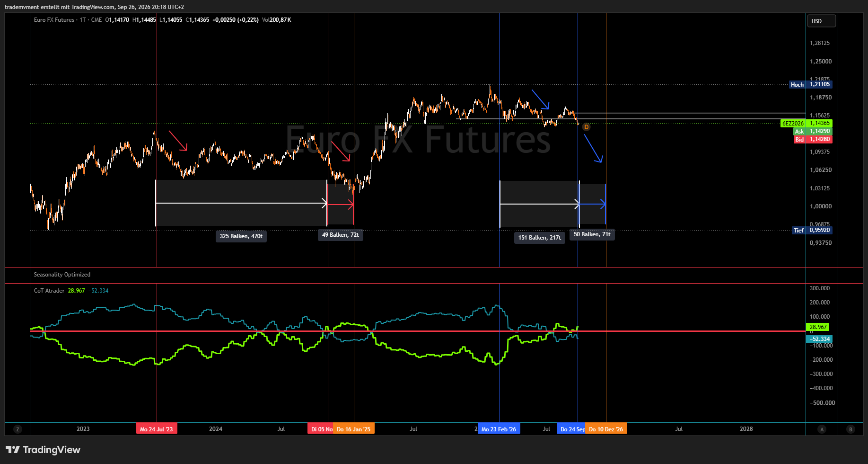Click the CoT-Atrader indicator label
This screenshot has height=464, width=868.
49,291
